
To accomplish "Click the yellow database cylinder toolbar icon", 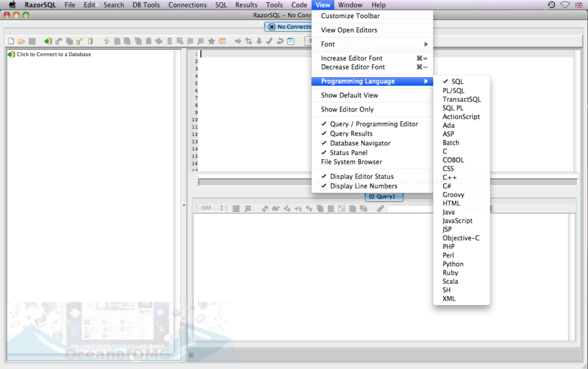I will (x=90, y=41).
